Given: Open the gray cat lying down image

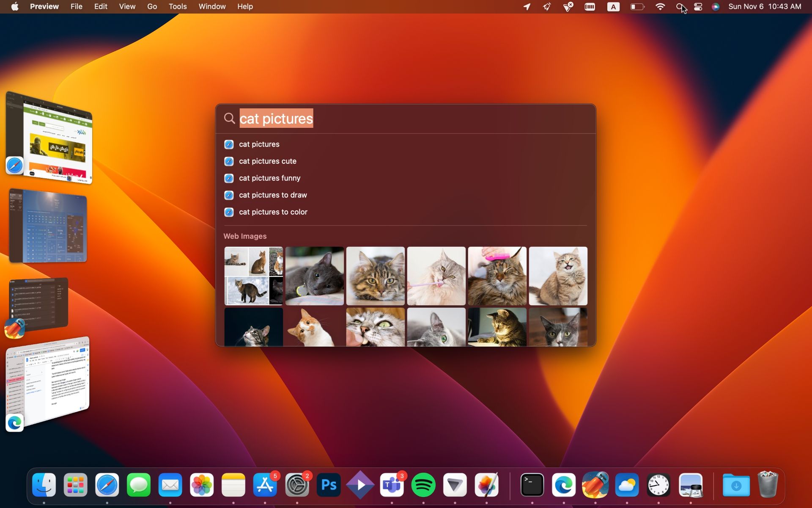Looking at the screenshot, I should click(314, 276).
